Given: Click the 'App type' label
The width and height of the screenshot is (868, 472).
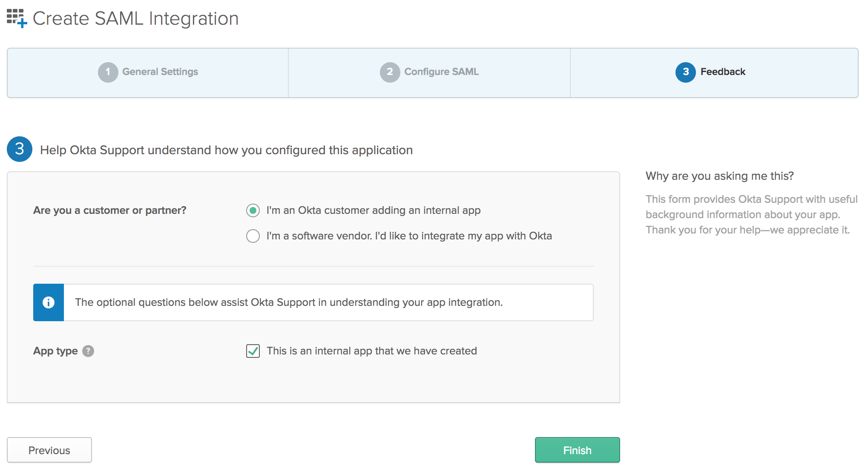Looking at the screenshot, I should (x=55, y=351).
